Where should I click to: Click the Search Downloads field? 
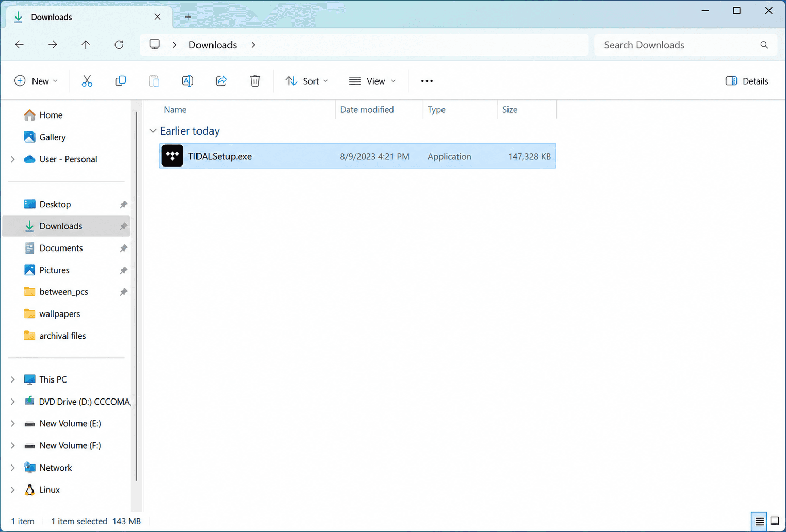[685, 45]
